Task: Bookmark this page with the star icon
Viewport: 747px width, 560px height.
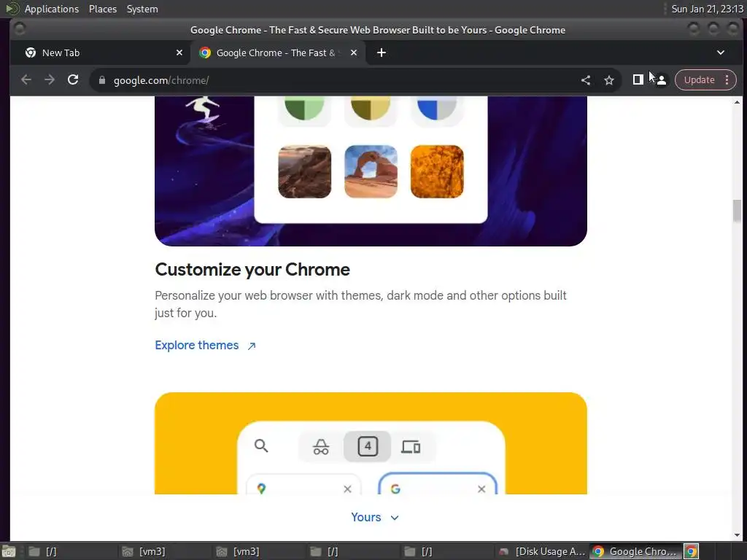Action: pos(609,80)
